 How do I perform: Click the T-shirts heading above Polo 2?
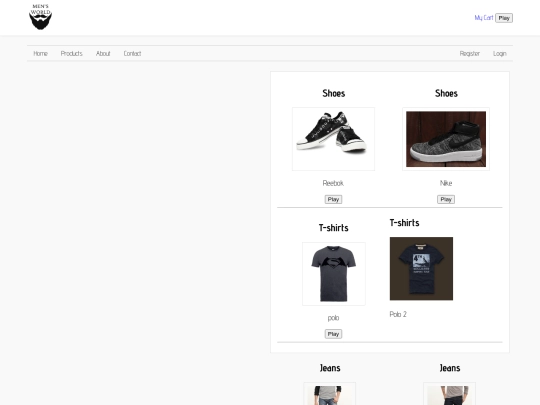coord(404,223)
